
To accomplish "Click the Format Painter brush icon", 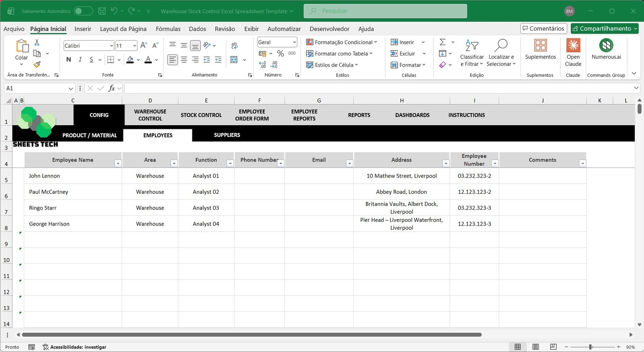I will click(x=37, y=64).
